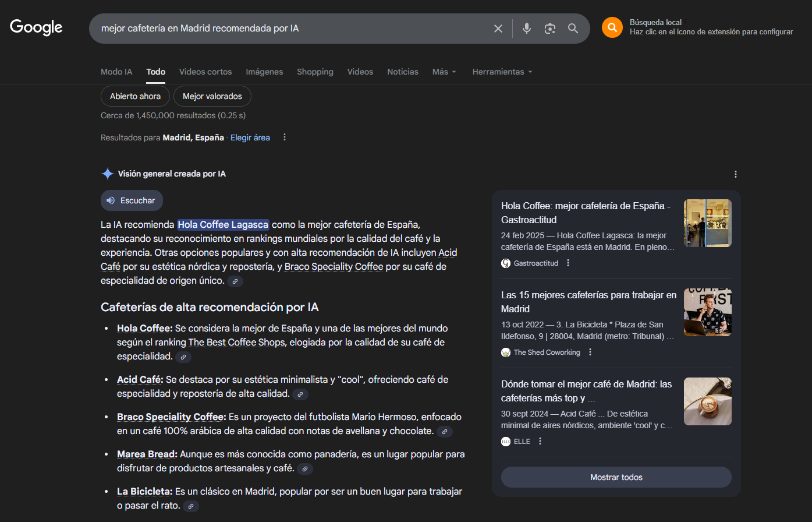The image size is (812, 522).
Task: Click the Mostrar todos button
Action: click(x=616, y=477)
